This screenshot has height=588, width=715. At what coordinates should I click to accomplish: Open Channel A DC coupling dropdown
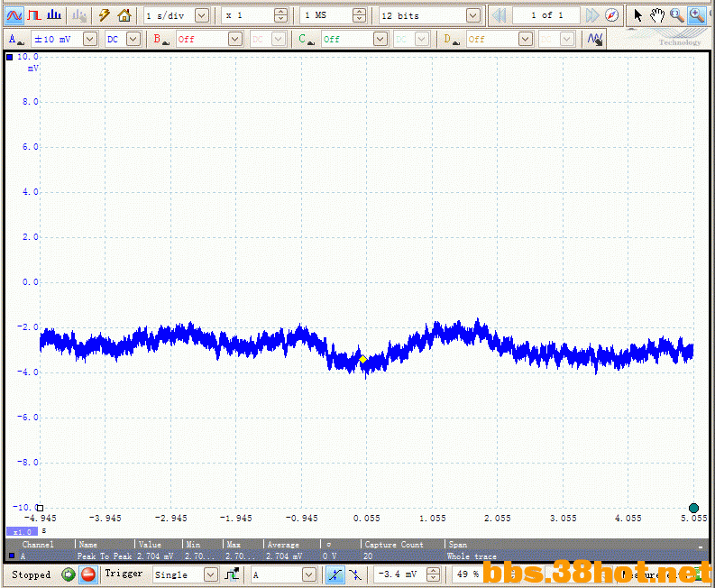(133, 40)
